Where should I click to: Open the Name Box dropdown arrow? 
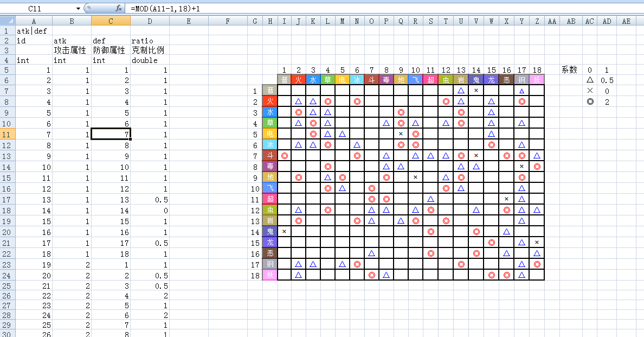(x=78, y=9)
